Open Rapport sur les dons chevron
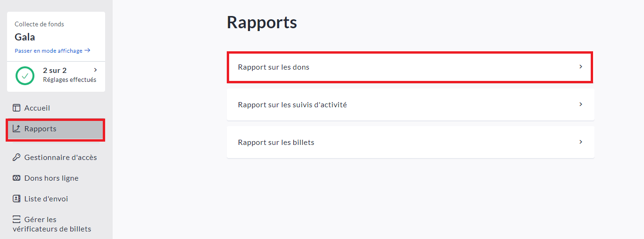644x239 pixels. click(581, 67)
